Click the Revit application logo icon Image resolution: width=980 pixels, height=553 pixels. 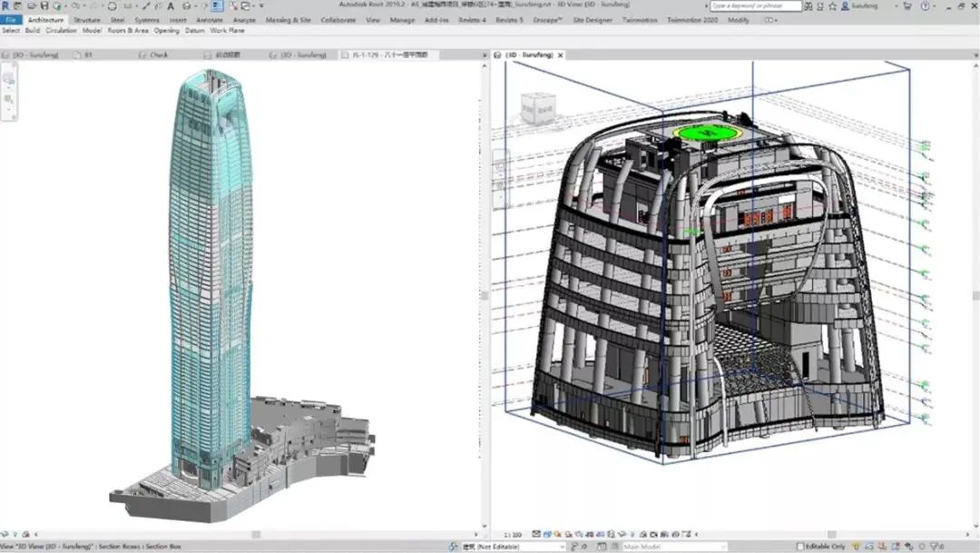pyautogui.click(x=6, y=6)
